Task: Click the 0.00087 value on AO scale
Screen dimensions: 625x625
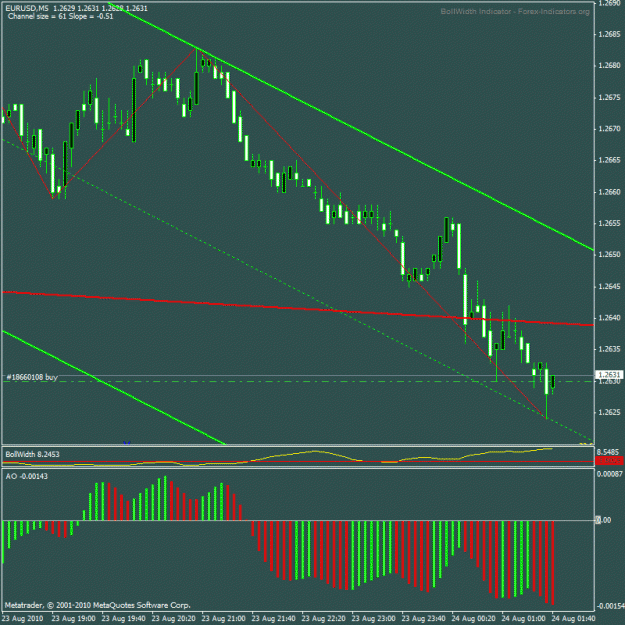Action: (x=609, y=474)
